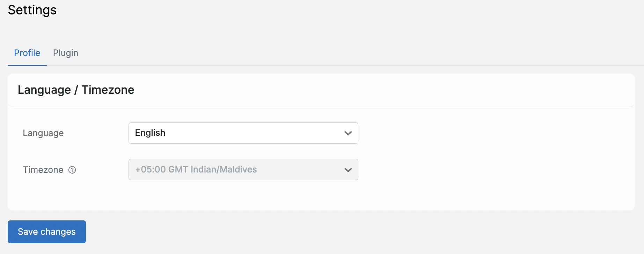Click the selected English language value
Viewport: 644px width, 254px height.
click(x=150, y=133)
